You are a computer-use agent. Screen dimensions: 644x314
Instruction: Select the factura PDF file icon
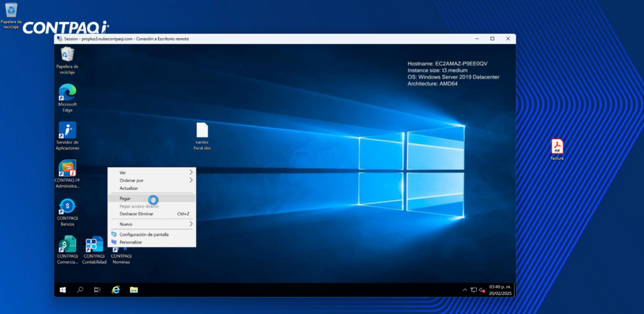click(557, 147)
